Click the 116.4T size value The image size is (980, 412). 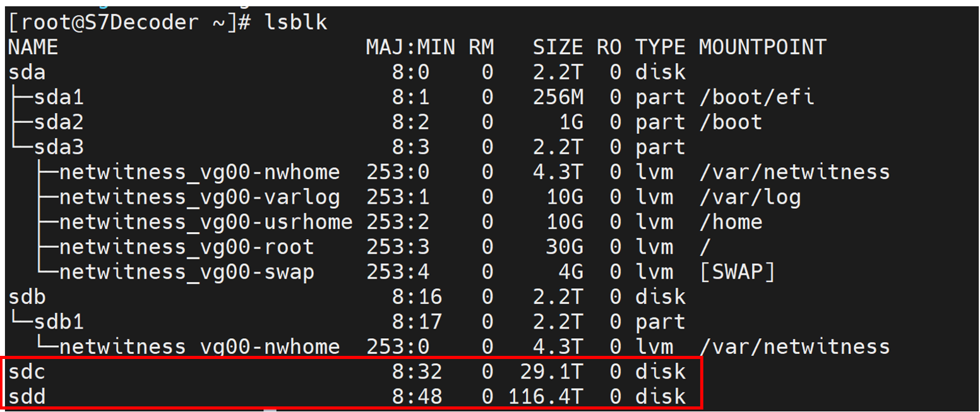tap(545, 396)
